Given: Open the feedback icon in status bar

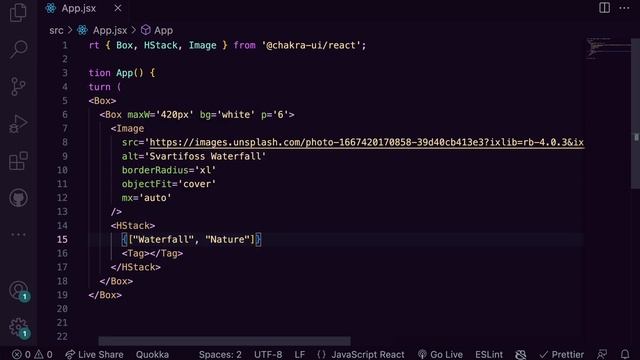Looking at the screenshot, I should tap(602, 354).
